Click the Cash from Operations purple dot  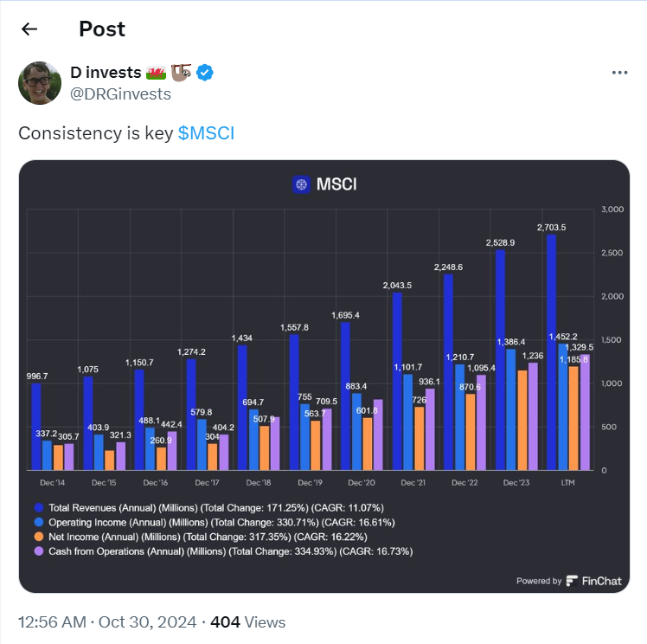[38, 551]
